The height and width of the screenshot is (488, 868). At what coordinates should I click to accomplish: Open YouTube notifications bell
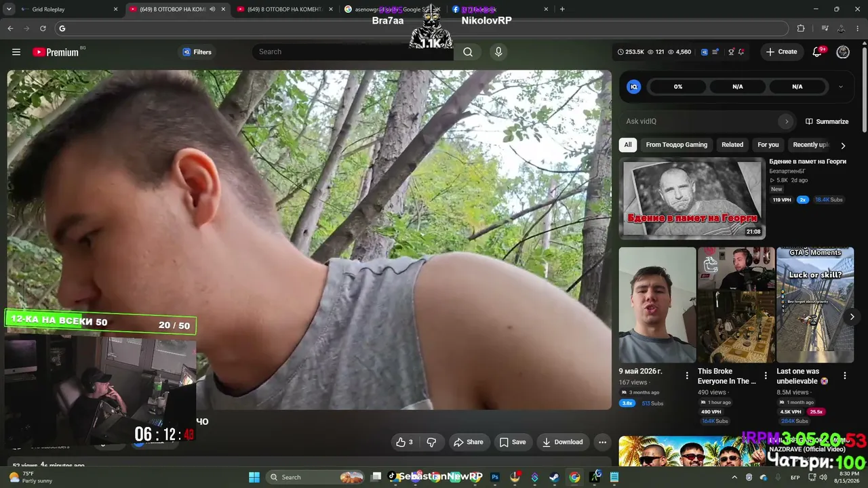[817, 52]
